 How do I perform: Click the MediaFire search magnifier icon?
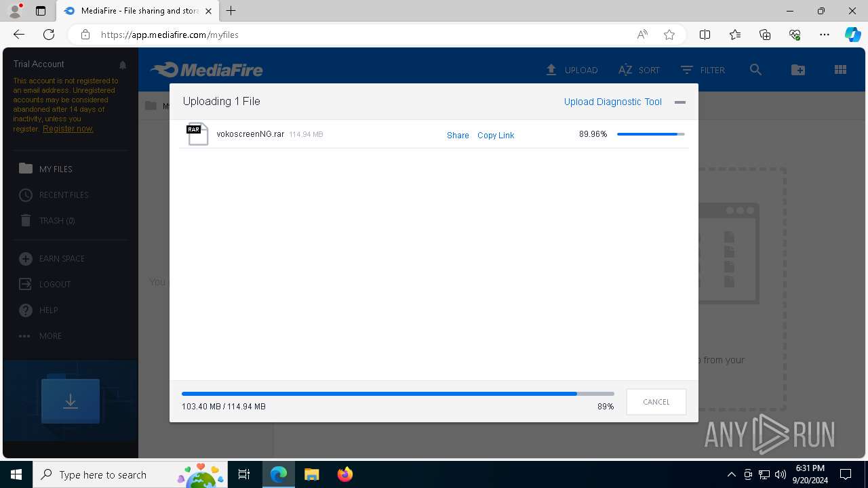(x=755, y=70)
